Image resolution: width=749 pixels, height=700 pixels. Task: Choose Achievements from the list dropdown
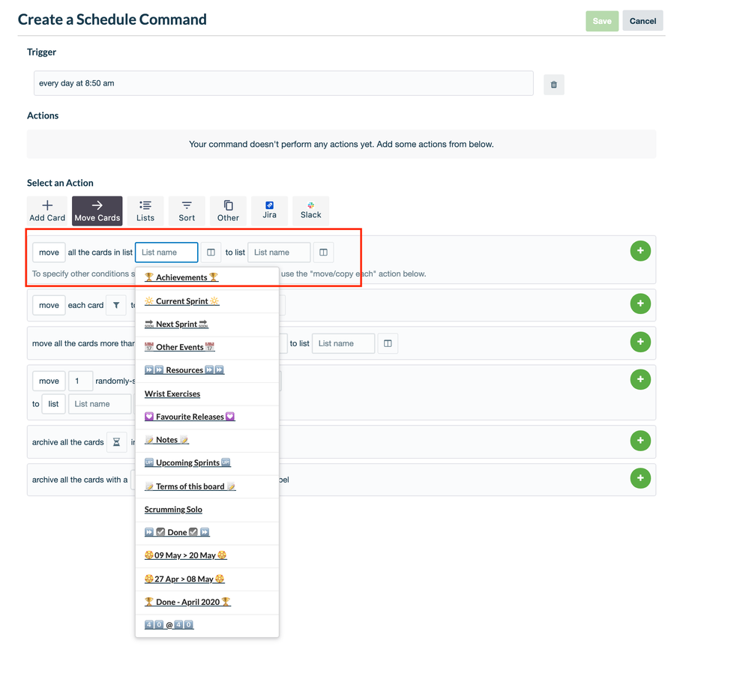tap(208, 277)
